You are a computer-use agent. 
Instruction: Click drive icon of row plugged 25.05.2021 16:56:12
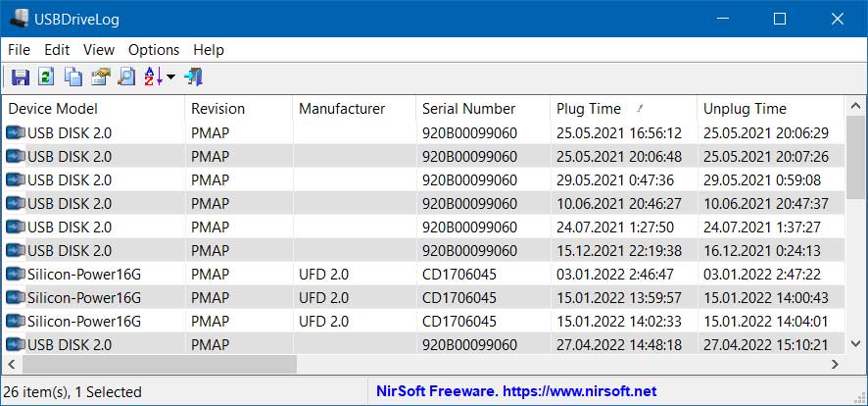(16, 133)
